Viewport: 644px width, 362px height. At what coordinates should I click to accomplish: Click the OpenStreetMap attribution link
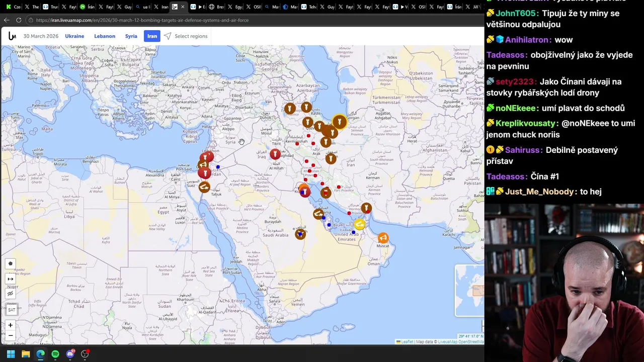tap(470, 342)
